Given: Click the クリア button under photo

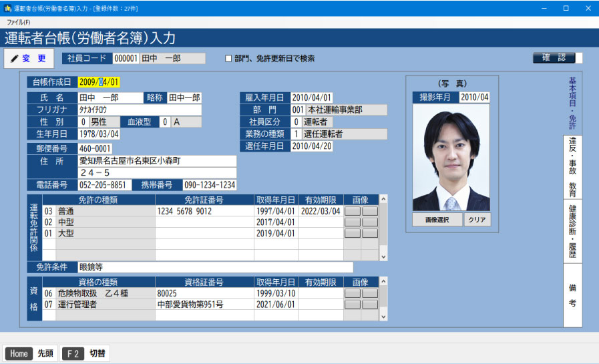Looking at the screenshot, I should tap(477, 220).
